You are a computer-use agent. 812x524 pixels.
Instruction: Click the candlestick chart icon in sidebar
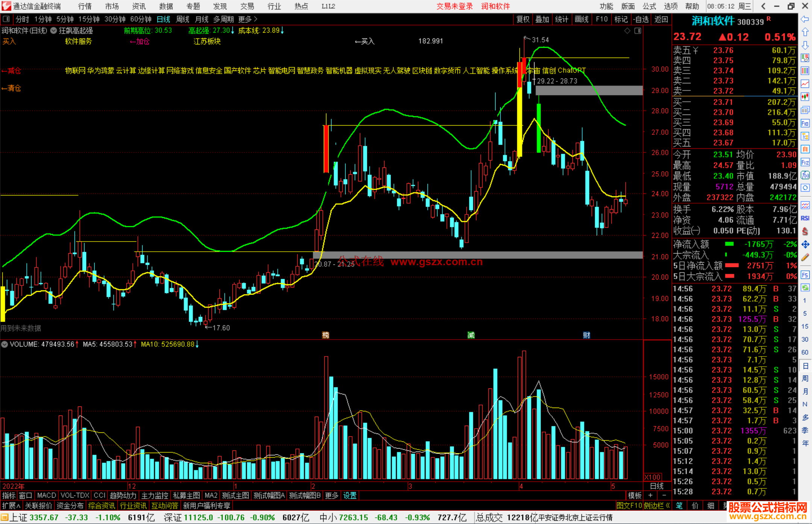[x=805, y=97]
